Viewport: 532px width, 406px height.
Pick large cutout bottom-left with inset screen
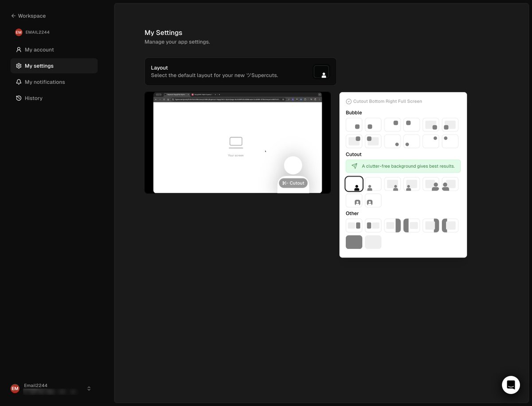point(450,184)
